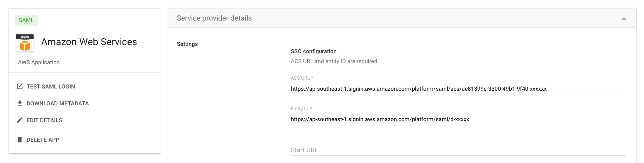Click the pencil icon beside Edit Details
644x163 pixels.
coord(20,120)
